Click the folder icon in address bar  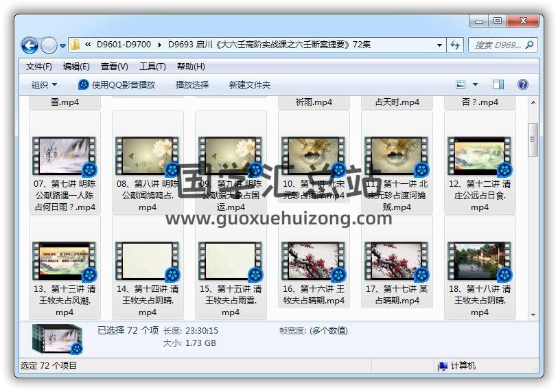pyautogui.click(x=75, y=45)
